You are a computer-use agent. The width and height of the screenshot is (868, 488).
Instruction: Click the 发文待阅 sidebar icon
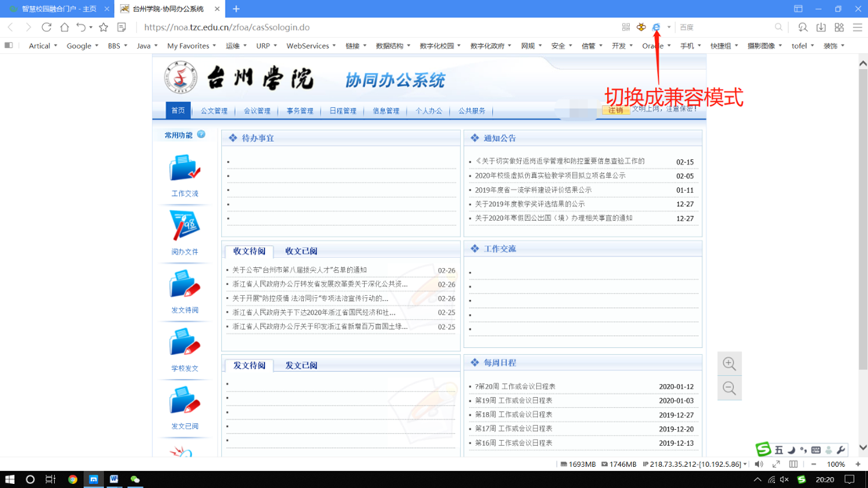(x=185, y=285)
